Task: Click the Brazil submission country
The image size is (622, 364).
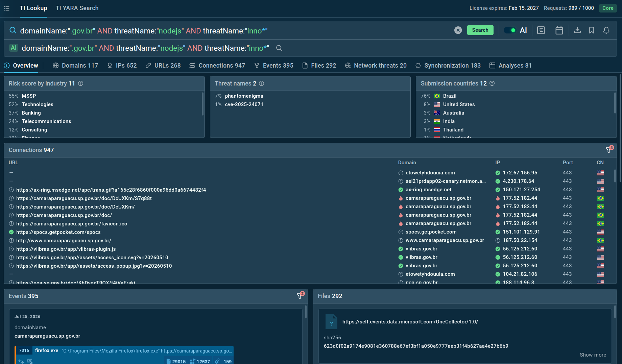Action: pyautogui.click(x=450, y=96)
